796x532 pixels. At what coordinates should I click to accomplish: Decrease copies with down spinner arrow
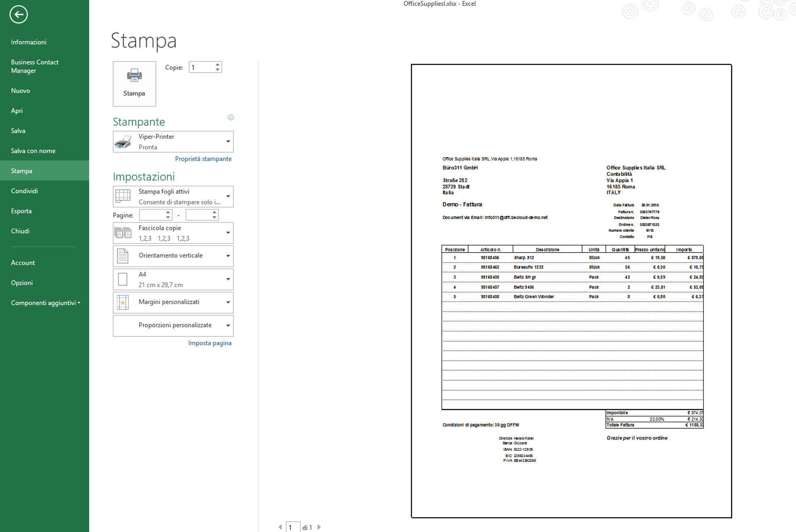[x=217, y=70]
